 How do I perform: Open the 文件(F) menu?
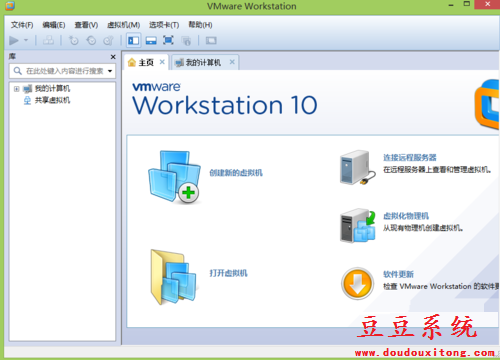click(x=22, y=25)
